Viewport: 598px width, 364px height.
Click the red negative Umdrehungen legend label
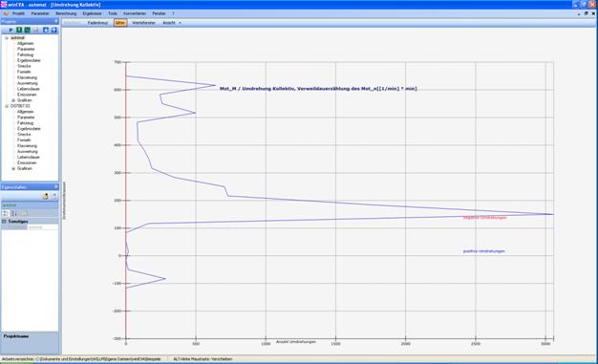484,218
